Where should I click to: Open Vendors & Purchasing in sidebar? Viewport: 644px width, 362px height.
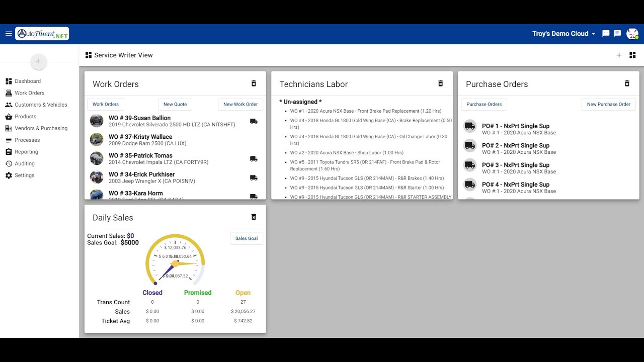click(41, 128)
